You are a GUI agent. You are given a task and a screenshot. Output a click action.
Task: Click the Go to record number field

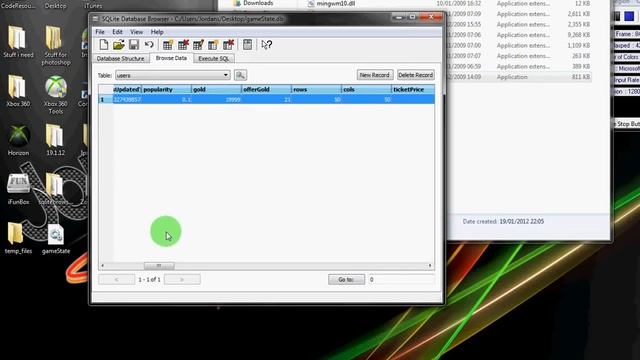[x=401, y=280]
